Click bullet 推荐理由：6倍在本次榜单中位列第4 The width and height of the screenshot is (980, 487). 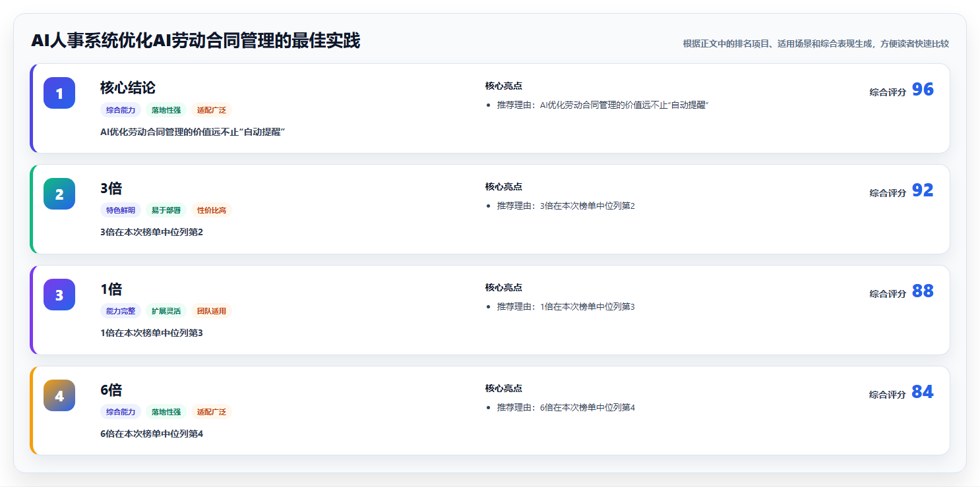point(566,408)
